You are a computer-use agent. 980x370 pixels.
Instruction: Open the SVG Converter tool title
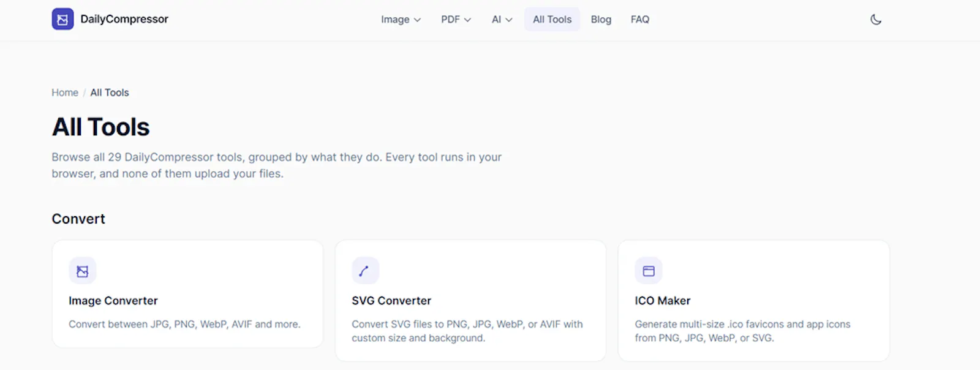pos(391,301)
